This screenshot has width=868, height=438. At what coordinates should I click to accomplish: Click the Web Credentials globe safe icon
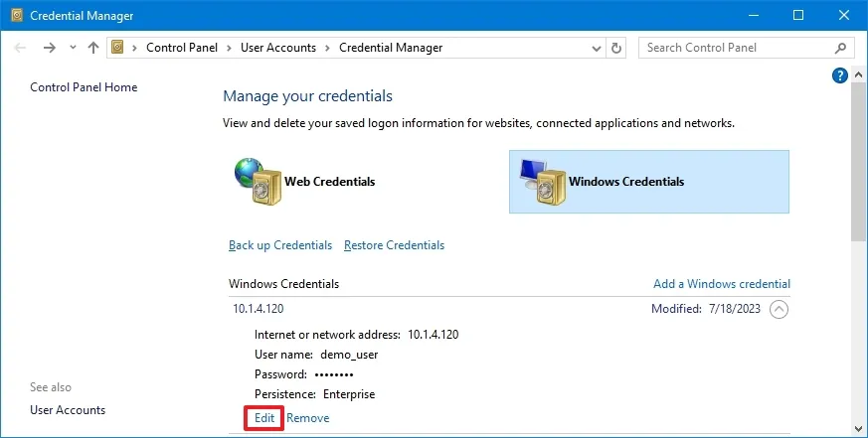(258, 182)
